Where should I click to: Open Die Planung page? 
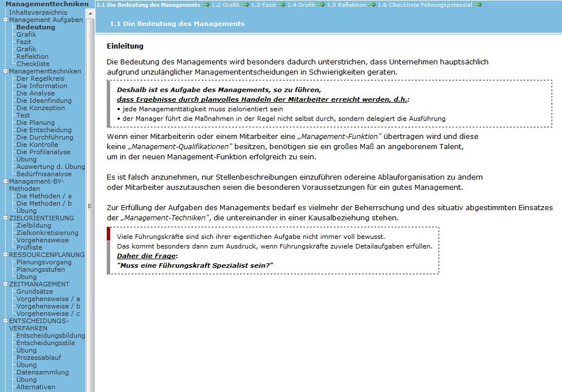pos(36,123)
